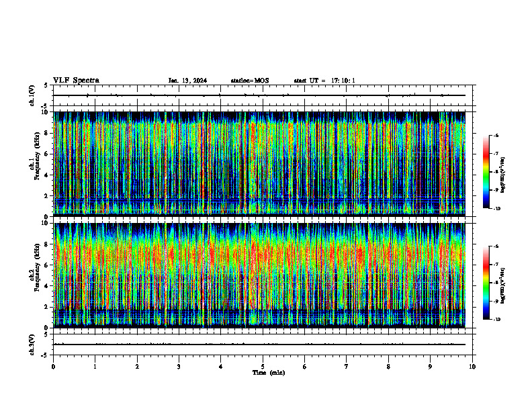The image size is (532, 411).
Task: Click the "ch.3(V)" waveform axis label
Action: [32, 345]
